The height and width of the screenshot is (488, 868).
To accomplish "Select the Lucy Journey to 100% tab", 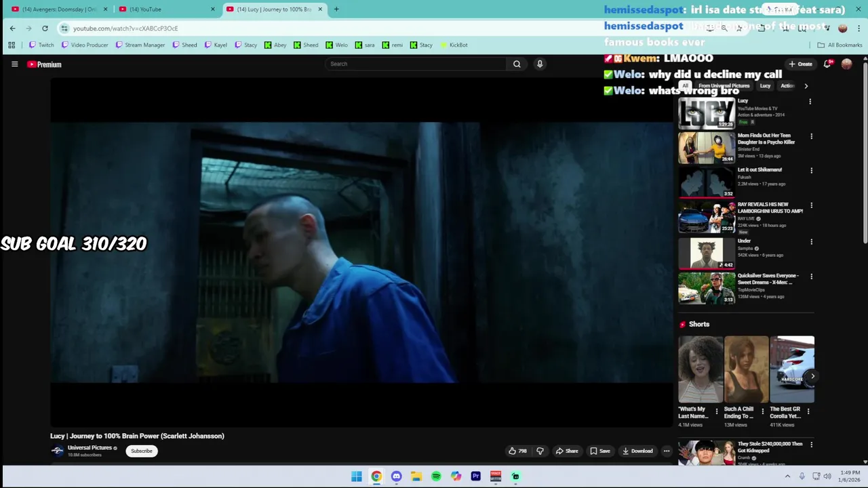I will 275,9.
